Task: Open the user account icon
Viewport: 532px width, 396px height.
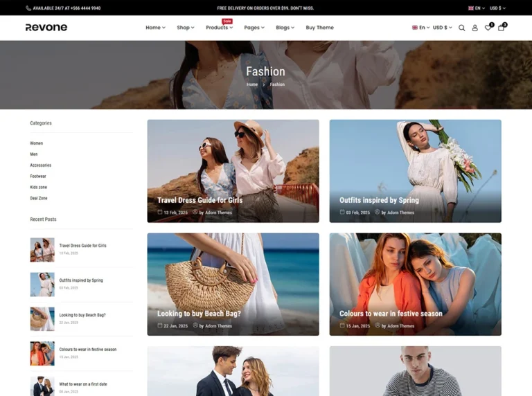Action: pyautogui.click(x=475, y=28)
